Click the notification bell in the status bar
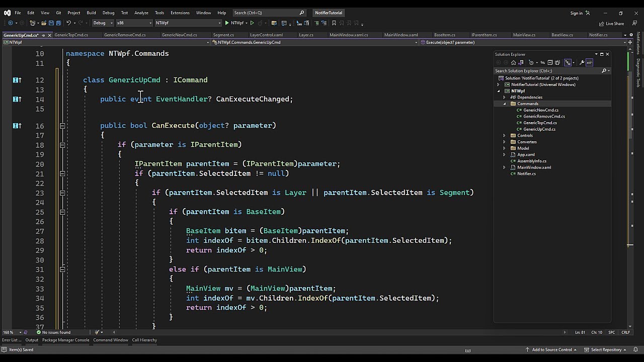 pos(636,349)
